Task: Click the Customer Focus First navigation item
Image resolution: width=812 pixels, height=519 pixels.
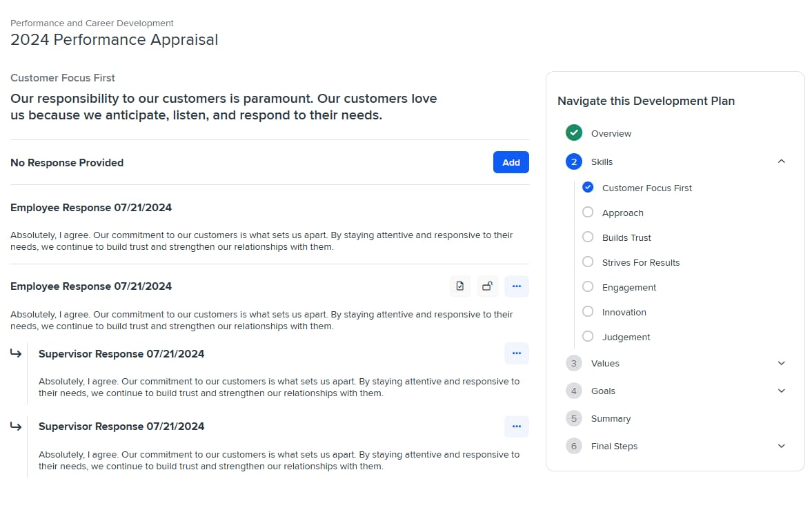Action: coord(646,188)
